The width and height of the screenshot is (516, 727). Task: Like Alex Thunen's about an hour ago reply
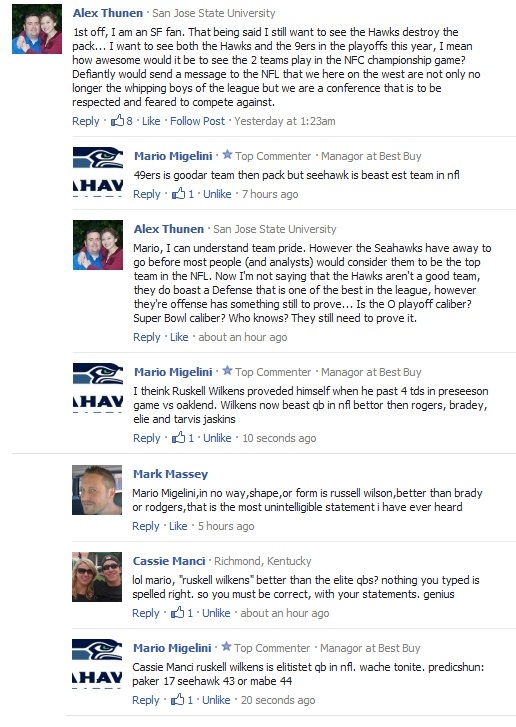[x=179, y=337]
